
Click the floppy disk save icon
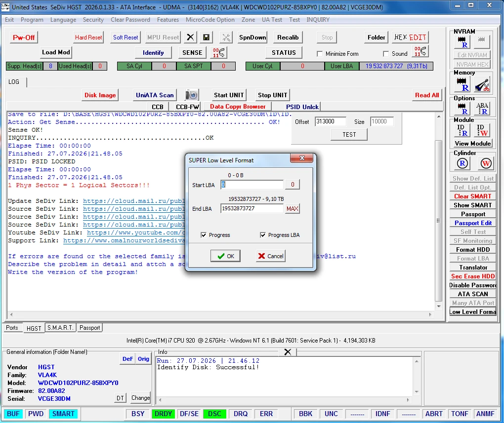206,37
